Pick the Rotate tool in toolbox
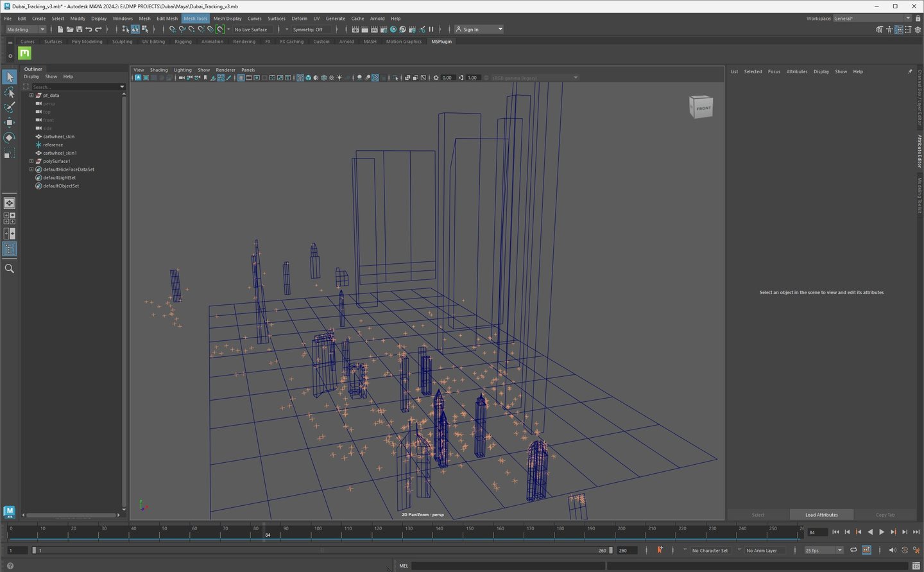The width and height of the screenshot is (924, 572). coord(9,137)
